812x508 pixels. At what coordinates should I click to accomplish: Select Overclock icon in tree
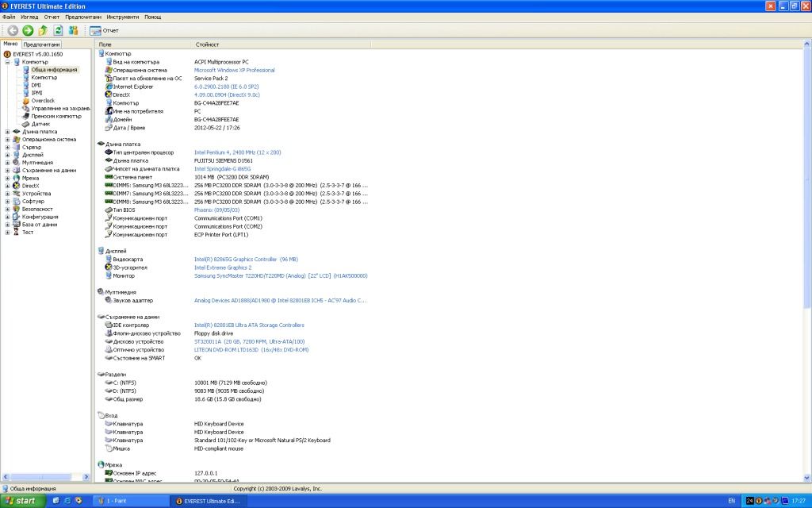pos(26,101)
